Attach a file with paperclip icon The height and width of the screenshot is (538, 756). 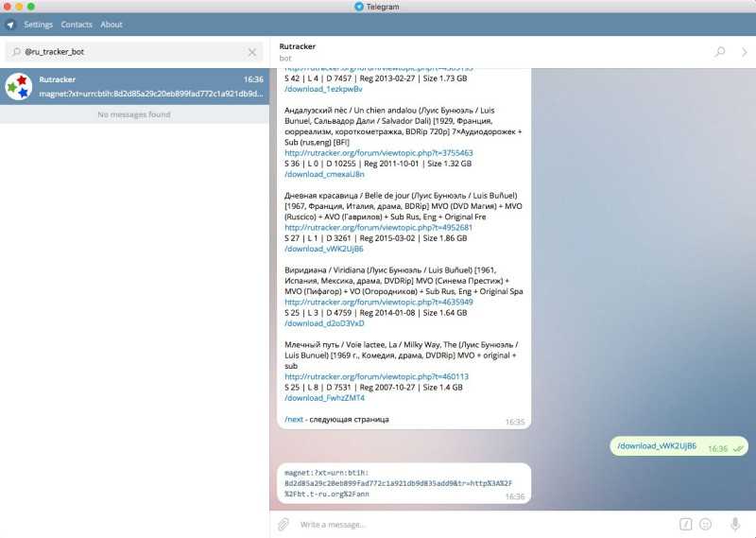(283, 524)
